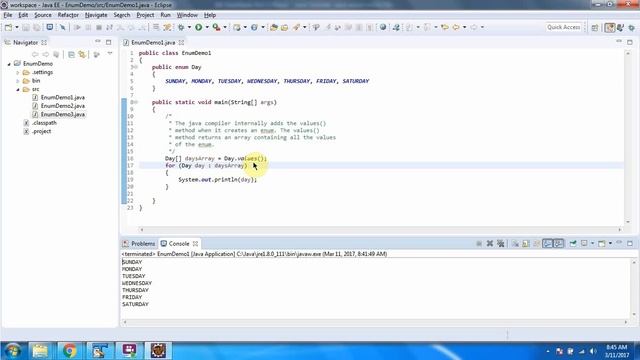Click the Eclipse taskbar icon

coord(158,351)
